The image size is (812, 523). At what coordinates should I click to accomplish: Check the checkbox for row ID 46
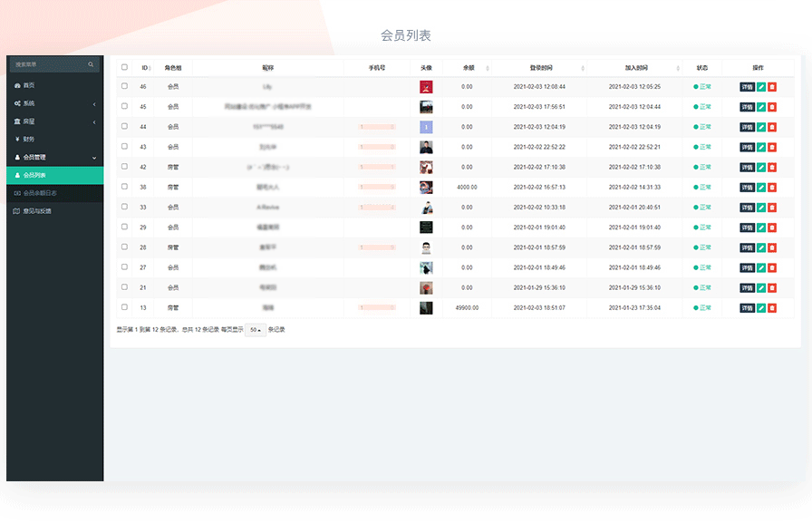tap(124, 86)
